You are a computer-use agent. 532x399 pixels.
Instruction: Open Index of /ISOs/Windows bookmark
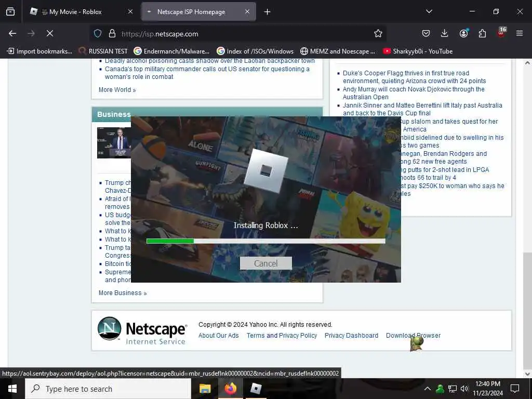tap(255, 51)
